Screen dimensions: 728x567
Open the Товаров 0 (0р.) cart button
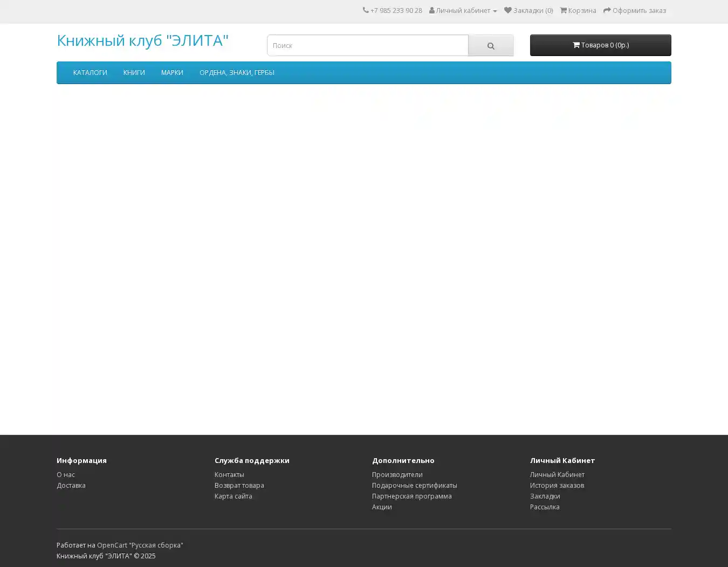click(x=600, y=45)
